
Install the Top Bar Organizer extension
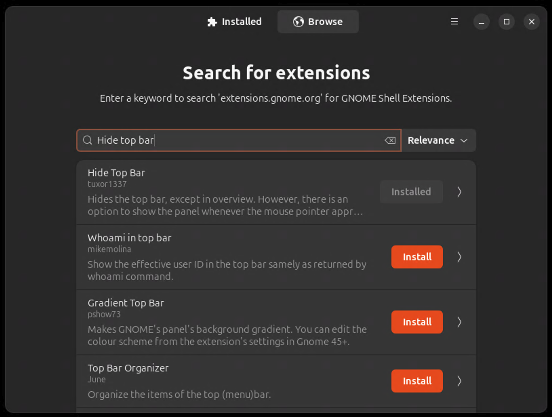417,381
